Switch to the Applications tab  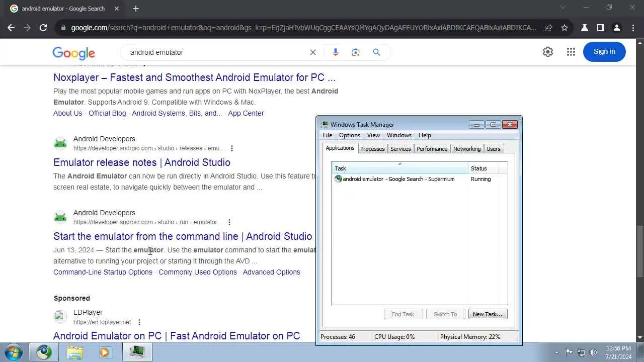point(340,148)
